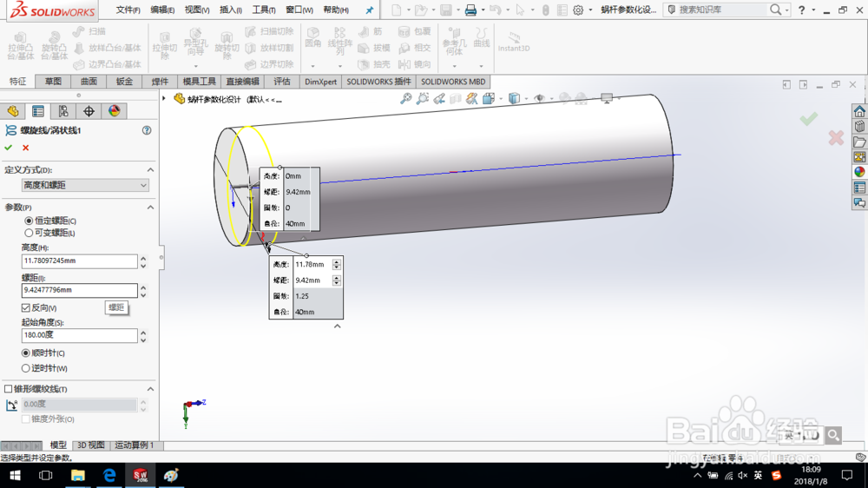Open the ConfigurationManager tab icon
868x488 pixels.
(x=63, y=111)
